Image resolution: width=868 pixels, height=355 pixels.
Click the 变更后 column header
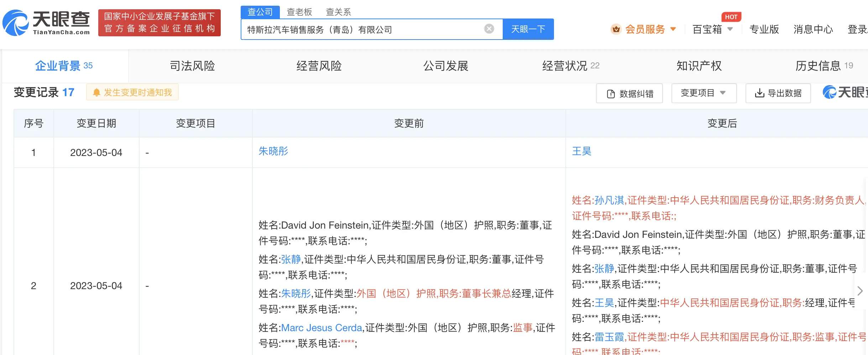tap(722, 123)
